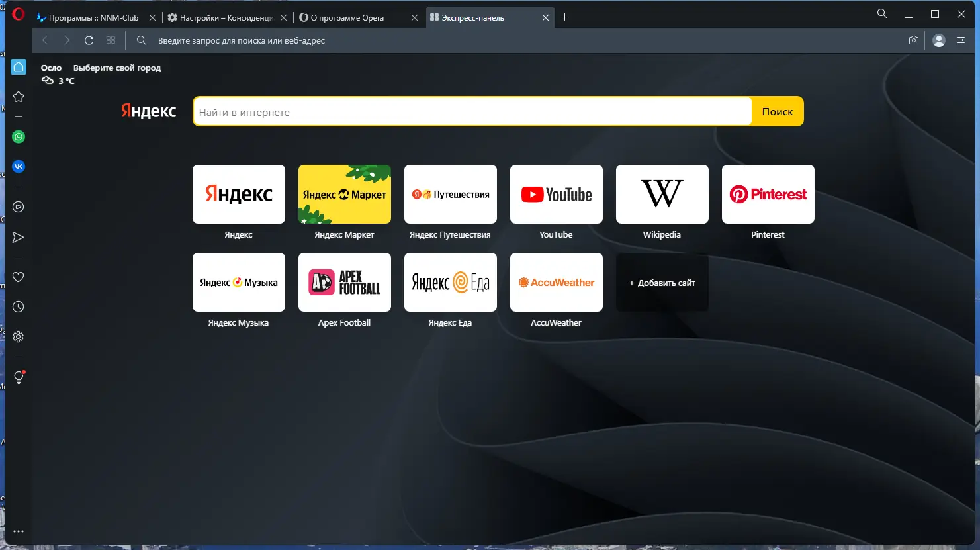Open the Яндекс Маркет speed dial tile

[x=345, y=194]
